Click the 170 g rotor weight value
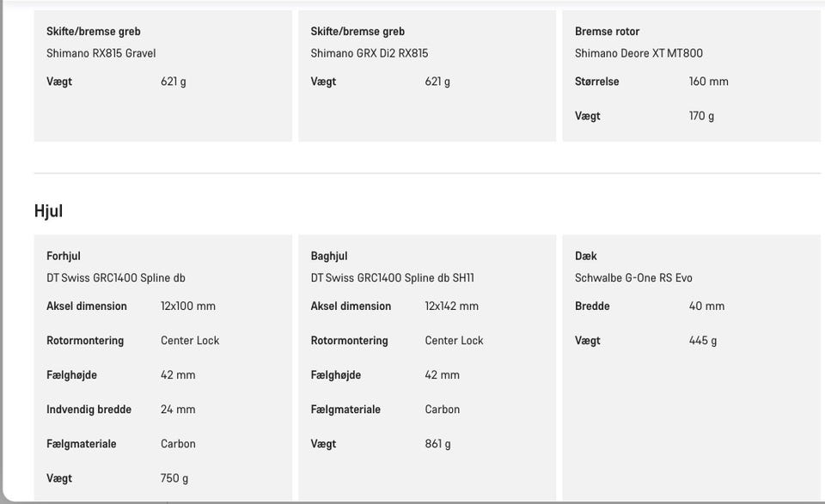 click(701, 116)
